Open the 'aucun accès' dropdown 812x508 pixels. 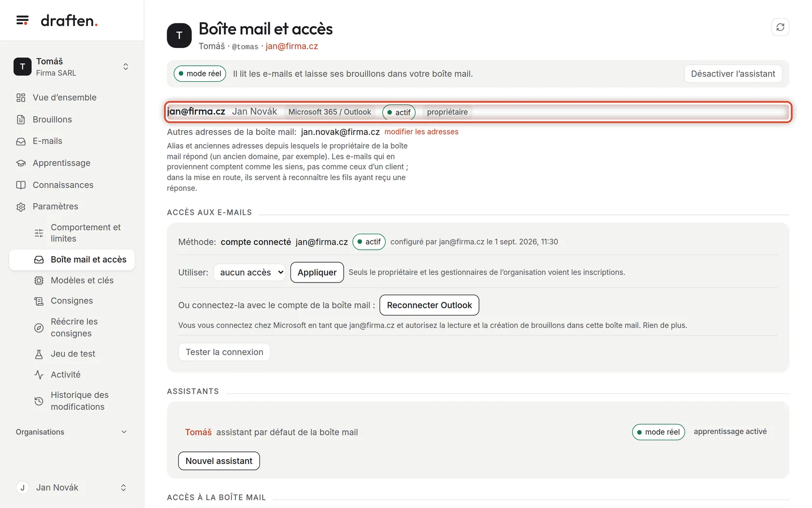click(x=249, y=272)
